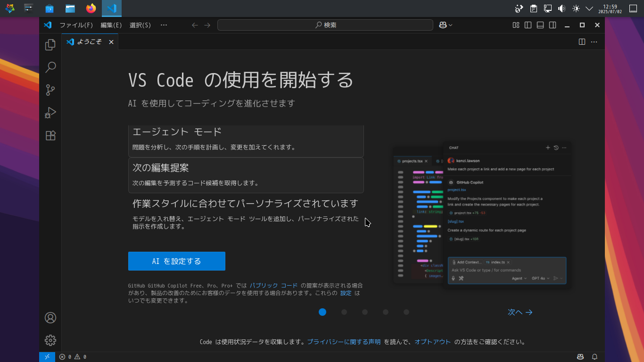Select the fifth walkthrough page dot
Image resolution: width=644 pixels, height=362 pixels.
pyautogui.click(x=406, y=312)
